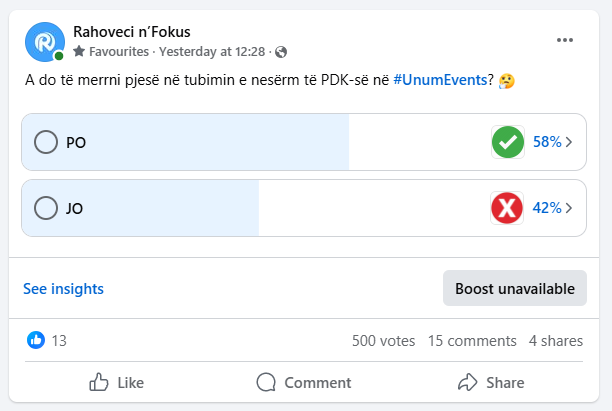Expand the 58% voters chevron
The height and width of the screenshot is (411, 612).
pos(569,142)
